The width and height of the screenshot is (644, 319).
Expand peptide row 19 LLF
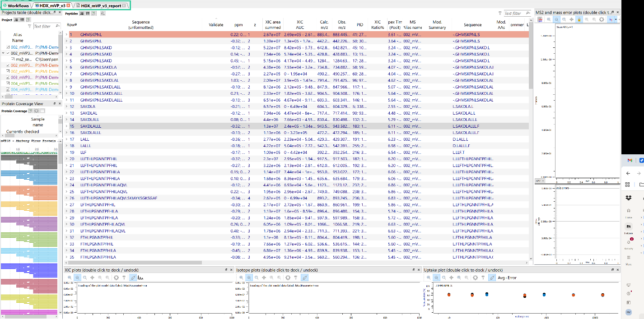coord(66,152)
